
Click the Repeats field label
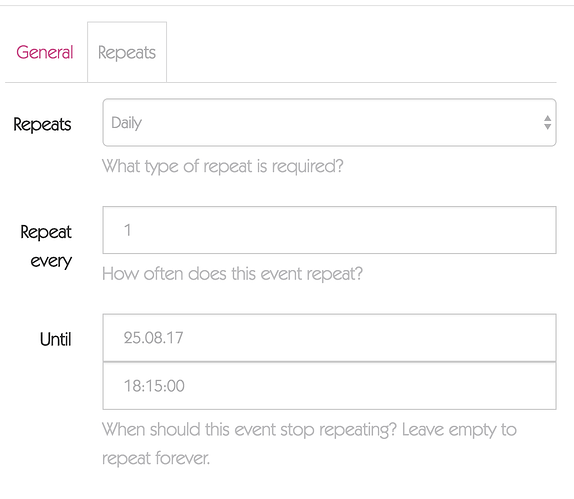click(42, 125)
